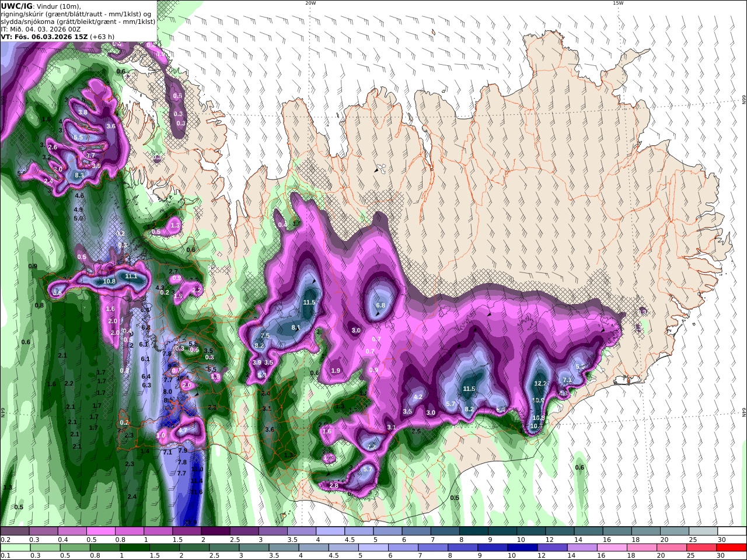
Task: Click the navy blue 10–12 swatch, lower scale
Action: 522,548
